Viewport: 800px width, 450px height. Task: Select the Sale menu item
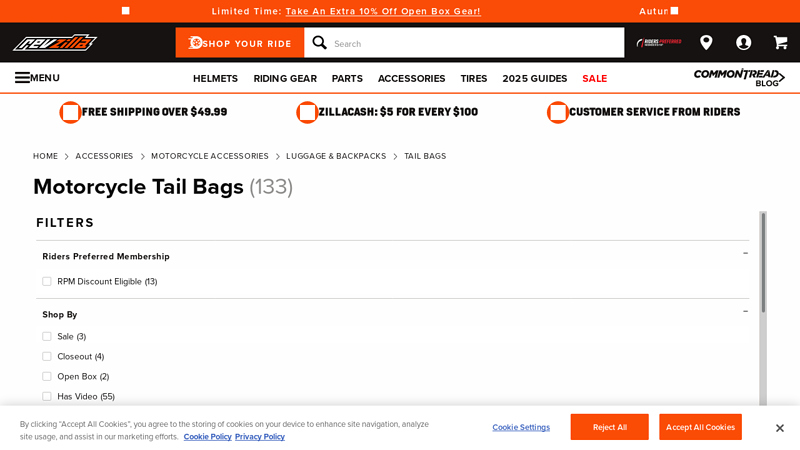(594, 79)
